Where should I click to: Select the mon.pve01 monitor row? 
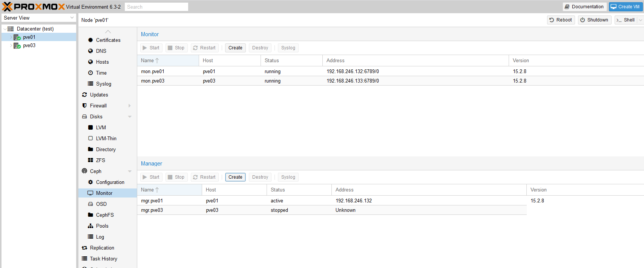coord(390,71)
